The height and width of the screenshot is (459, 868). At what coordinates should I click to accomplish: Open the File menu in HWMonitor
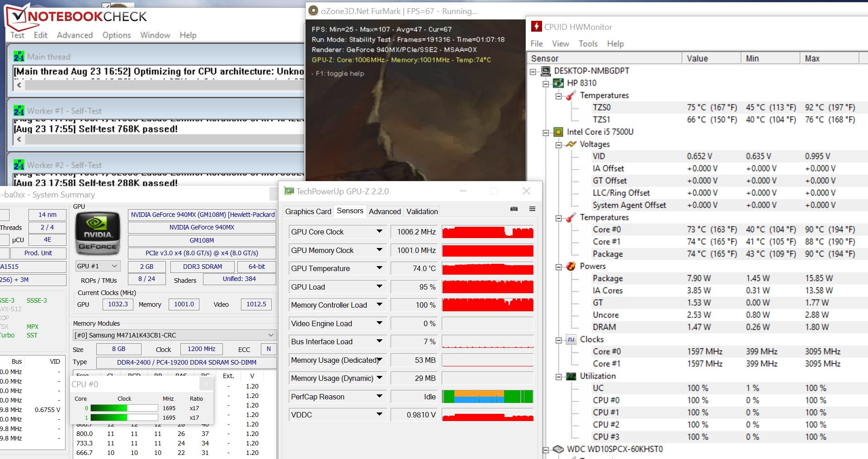click(537, 44)
